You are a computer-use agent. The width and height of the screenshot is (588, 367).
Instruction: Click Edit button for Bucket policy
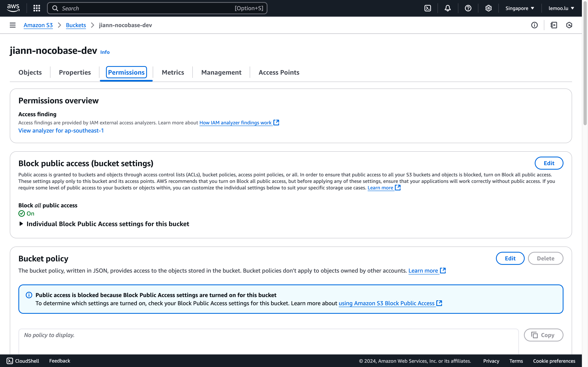(x=510, y=258)
